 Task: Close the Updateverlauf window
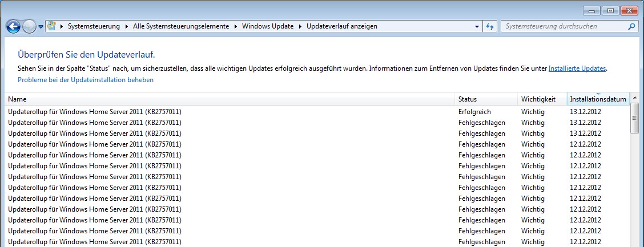point(630,11)
